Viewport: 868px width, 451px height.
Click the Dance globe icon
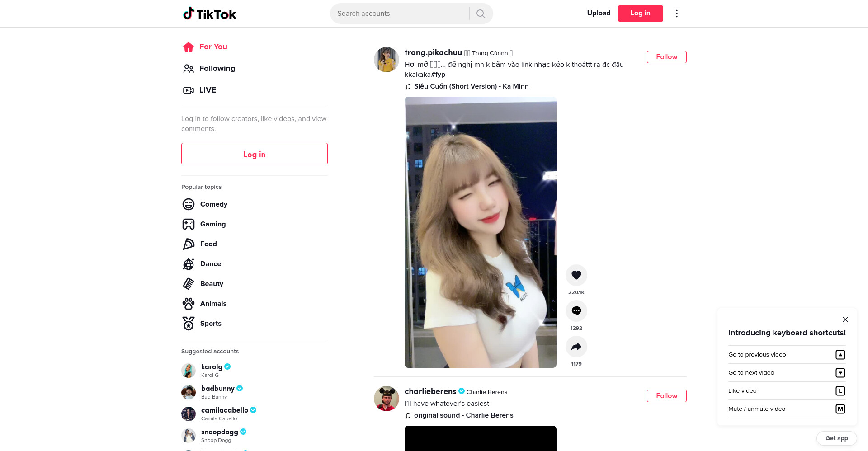(189, 264)
